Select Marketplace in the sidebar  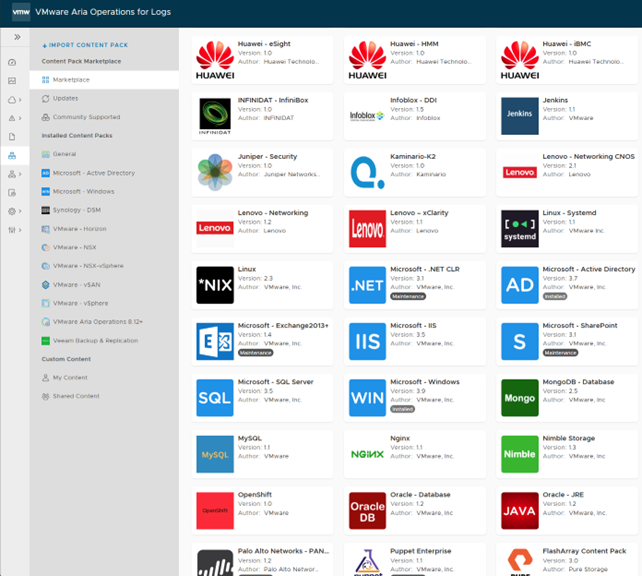[x=104, y=79]
